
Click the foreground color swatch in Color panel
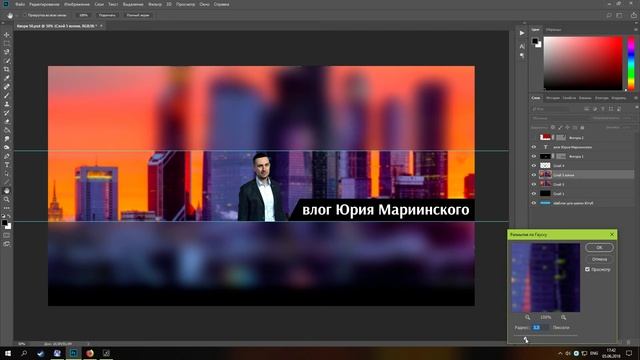(x=535, y=41)
